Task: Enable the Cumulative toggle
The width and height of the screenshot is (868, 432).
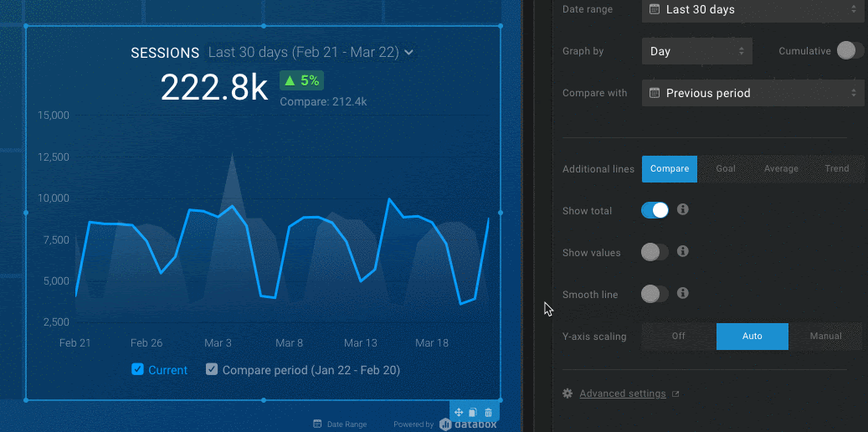Action: click(850, 51)
